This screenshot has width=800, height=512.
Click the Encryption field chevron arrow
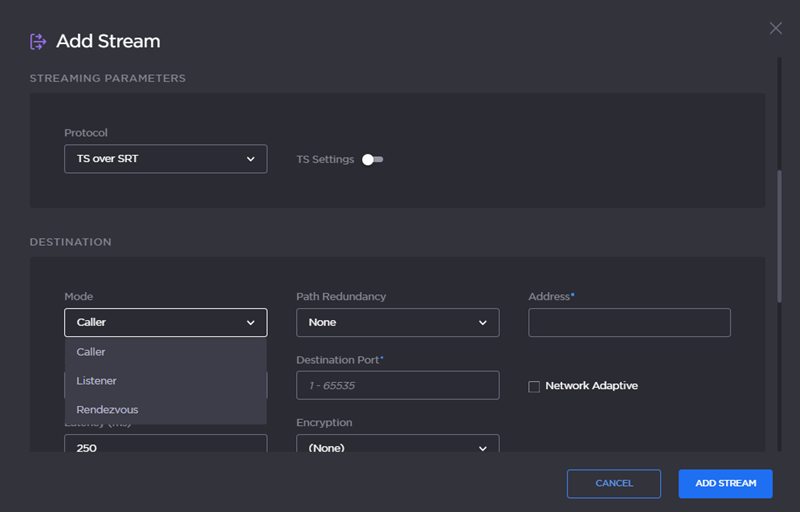(x=482, y=448)
